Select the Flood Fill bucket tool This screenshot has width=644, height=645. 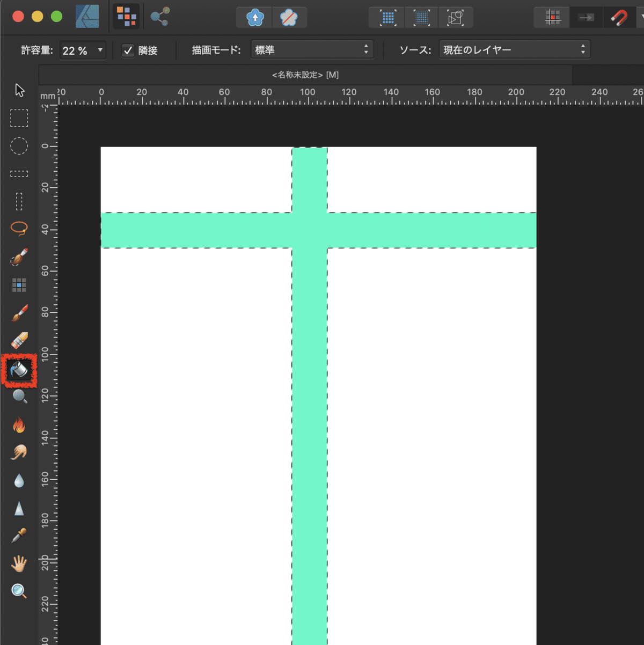coord(19,369)
